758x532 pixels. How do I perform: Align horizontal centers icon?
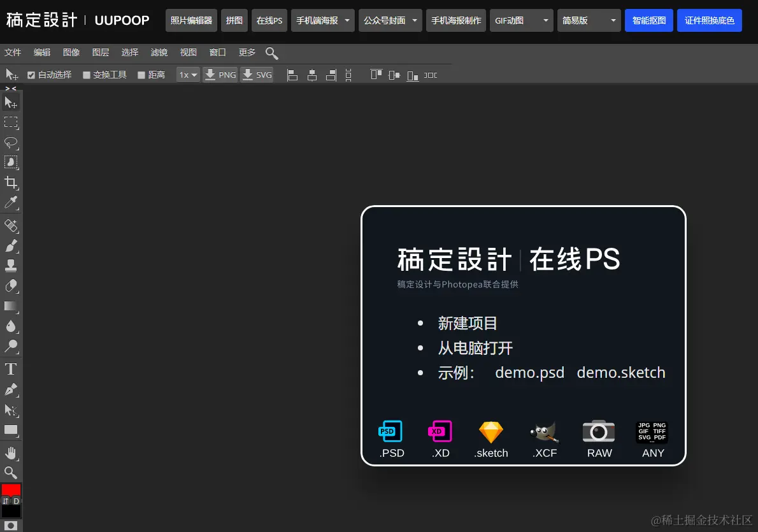click(x=312, y=75)
